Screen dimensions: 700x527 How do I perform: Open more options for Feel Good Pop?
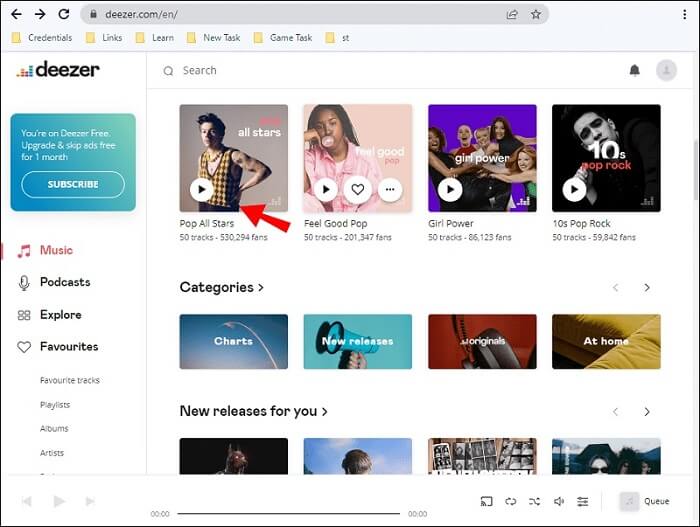[390, 189]
